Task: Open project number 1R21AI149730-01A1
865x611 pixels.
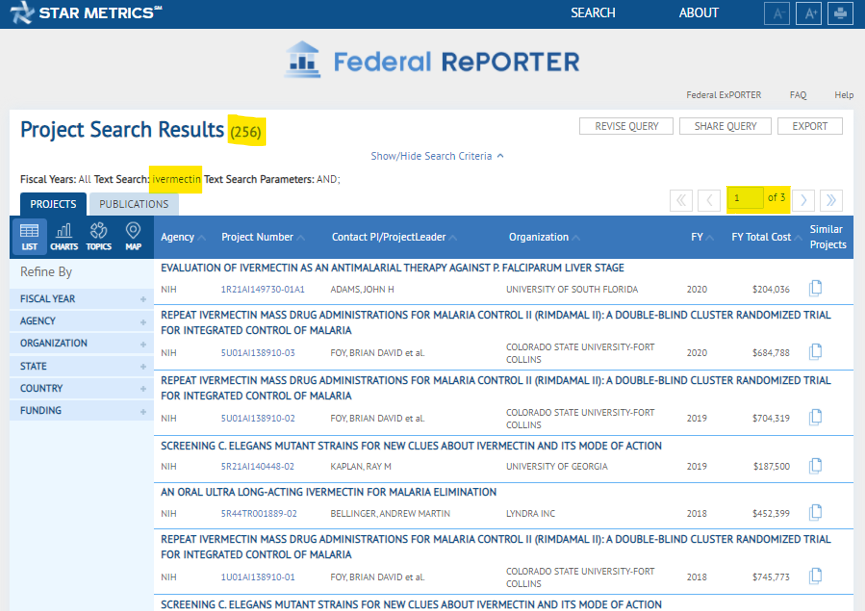Action: point(263,289)
